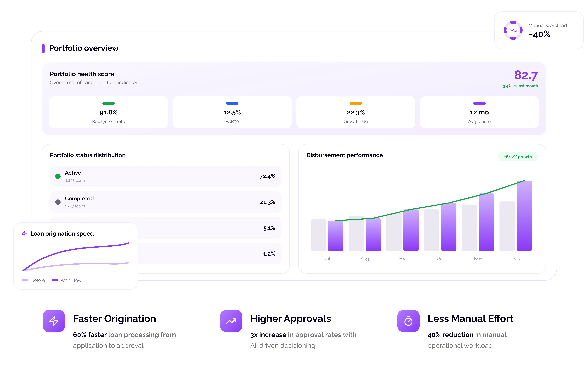Screen dimensions: 588x374
Task: Click the Manual workload circular trend icon
Action: 513,30
